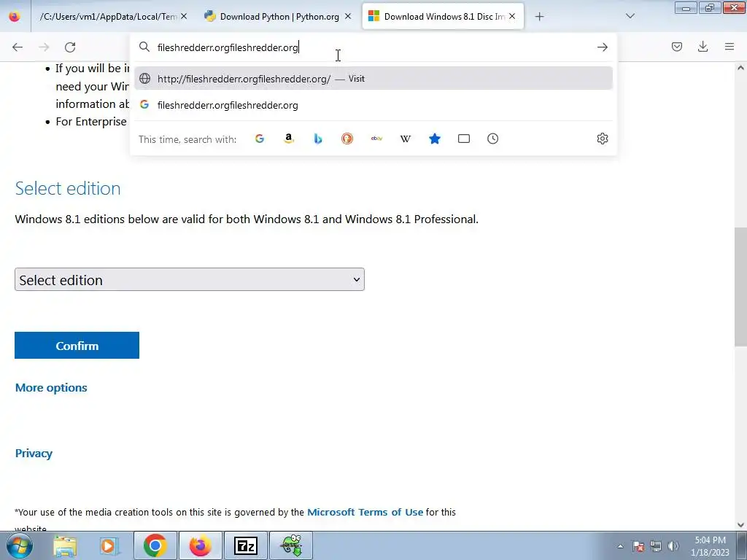Close the Download Python tab
747x560 pixels.
pyautogui.click(x=348, y=17)
